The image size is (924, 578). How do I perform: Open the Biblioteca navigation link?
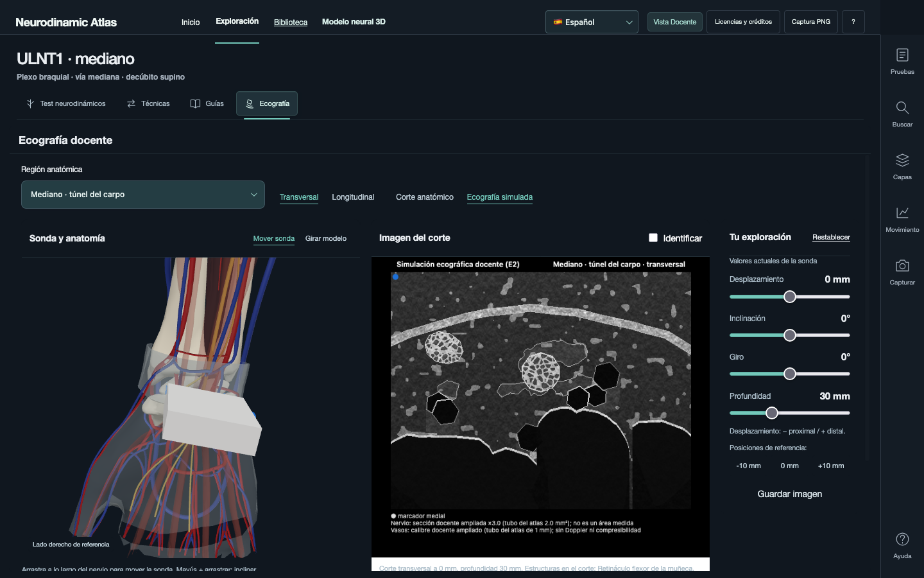[x=291, y=22]
